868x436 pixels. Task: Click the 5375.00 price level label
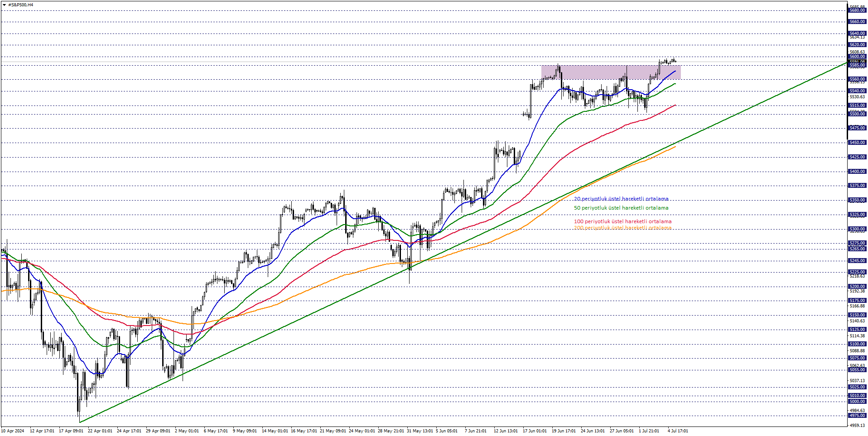pos(857,186)
